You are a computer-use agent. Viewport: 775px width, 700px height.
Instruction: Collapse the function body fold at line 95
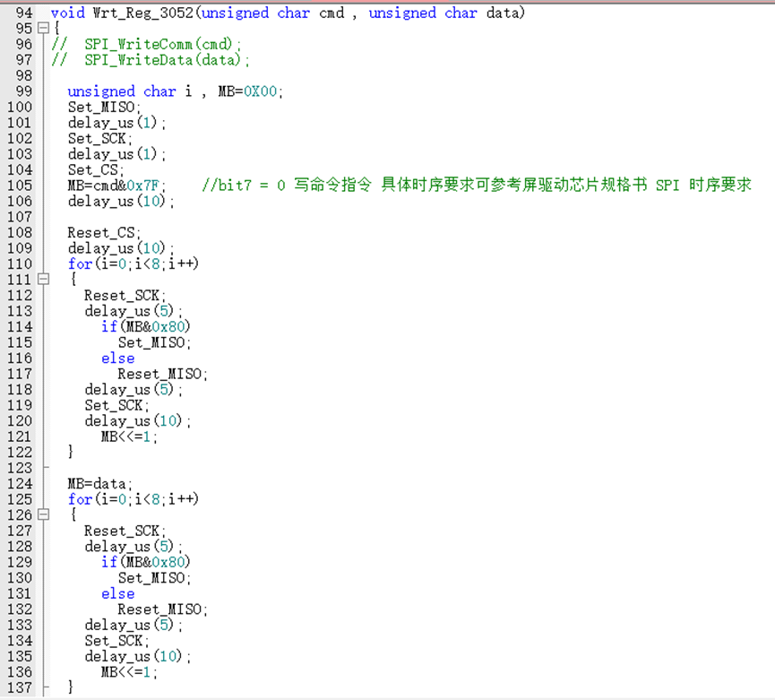pyautogui.click(x=44, y=28)
